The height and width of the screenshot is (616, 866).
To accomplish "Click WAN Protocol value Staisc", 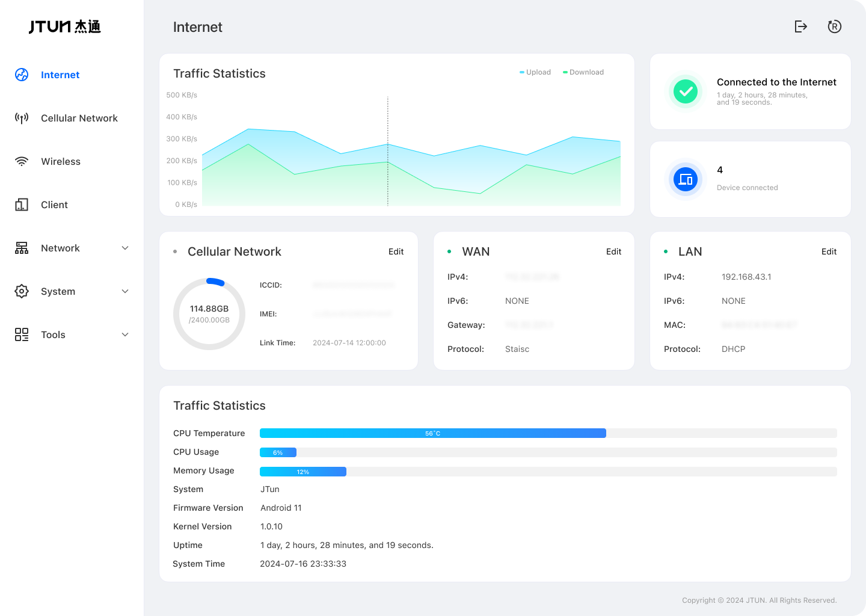I will point(517,349).
